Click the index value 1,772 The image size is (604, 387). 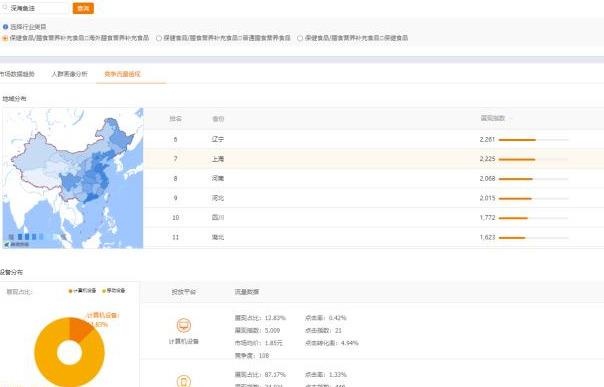pos(487,218)
